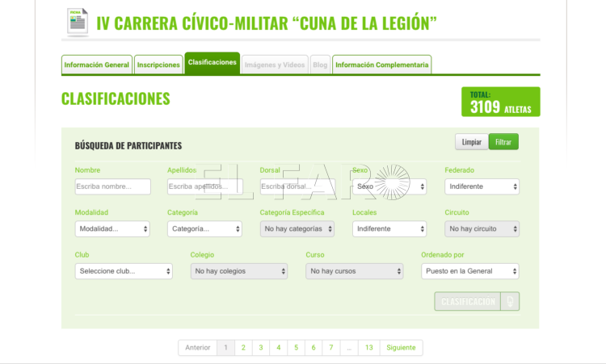Expand the Modalidad dropdown
Viewport: 606px width, 364px height.
point(112,228)
